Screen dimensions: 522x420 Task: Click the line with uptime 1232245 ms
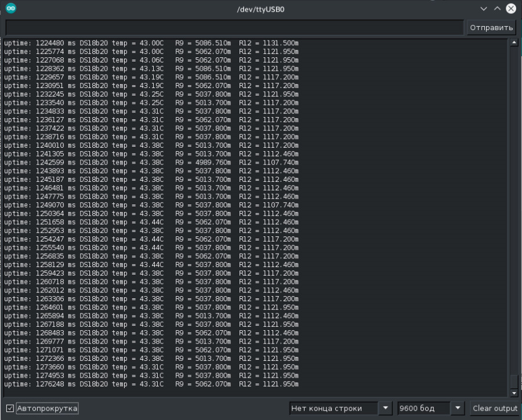coord(151,94)
